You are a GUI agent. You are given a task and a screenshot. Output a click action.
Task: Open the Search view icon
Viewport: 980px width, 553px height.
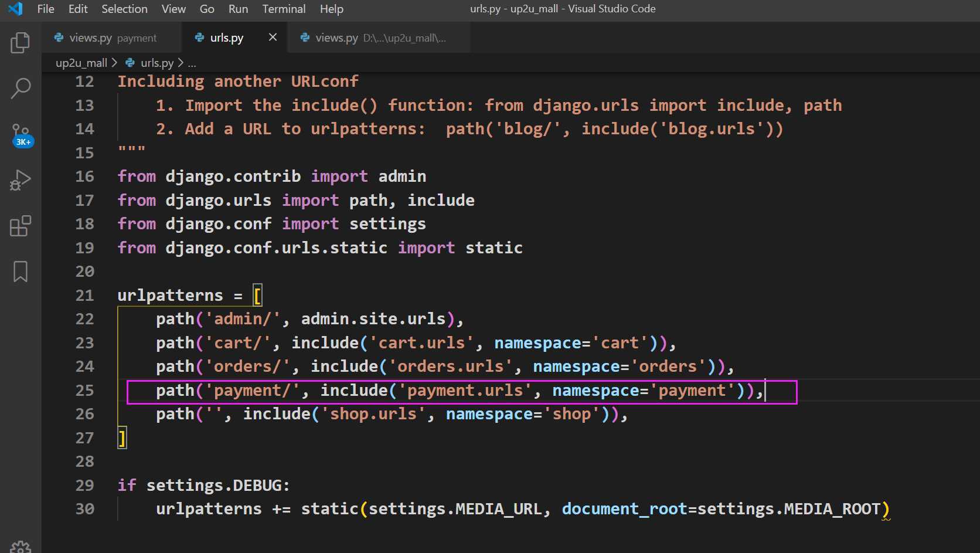[x=21, y=89]
